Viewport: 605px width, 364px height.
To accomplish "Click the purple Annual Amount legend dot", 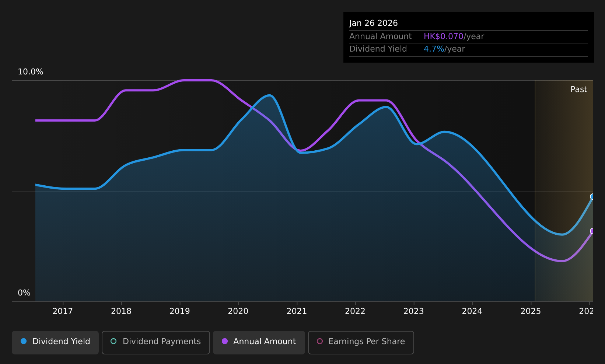I will click(224, 341).
